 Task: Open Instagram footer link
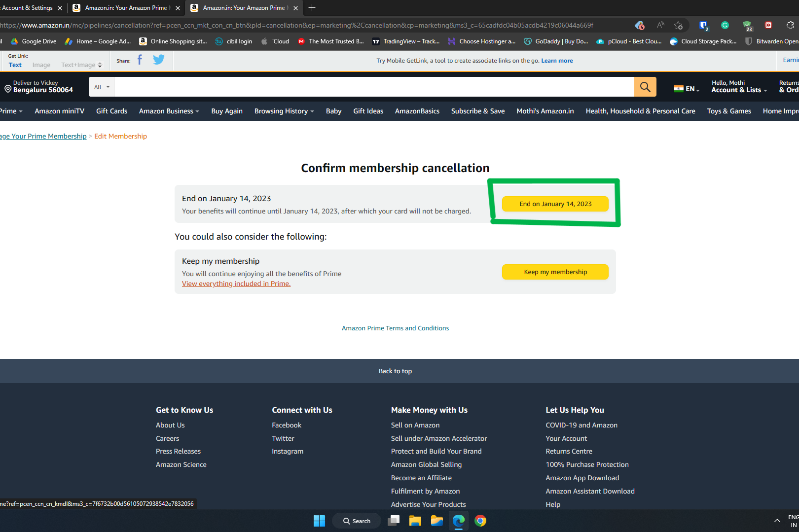288,451
